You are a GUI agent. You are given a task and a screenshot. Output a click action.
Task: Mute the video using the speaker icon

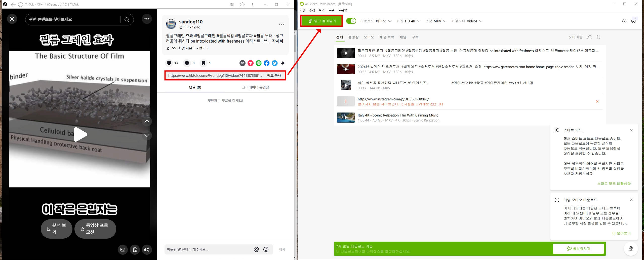pos(147,250)
